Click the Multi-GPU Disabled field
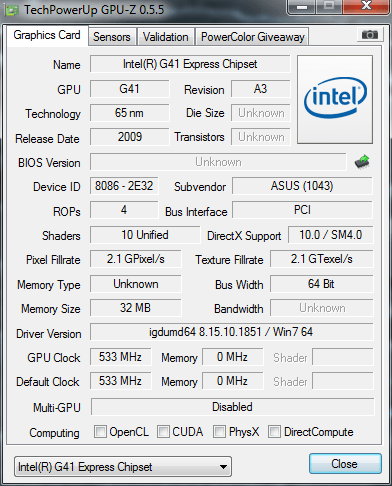This screenshot has width=392, height=486. pyautogui.click(x=232, y=407)
